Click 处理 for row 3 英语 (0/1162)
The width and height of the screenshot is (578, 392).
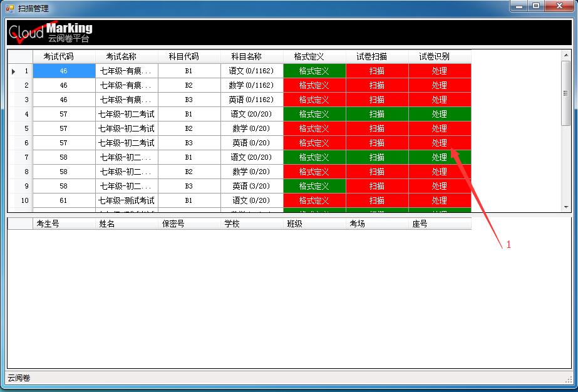[440, 100]
